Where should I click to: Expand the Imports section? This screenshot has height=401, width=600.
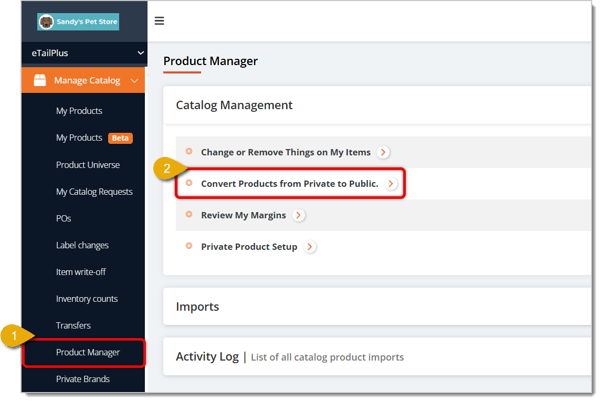pyautogui.click(x=377, y=307)
